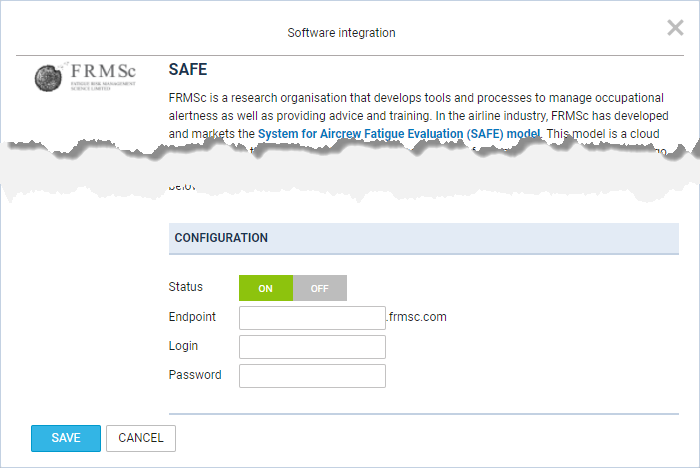Click the Password label
Image resolution: width=700 pixels, height=468 pixels.
coord(195,375)
